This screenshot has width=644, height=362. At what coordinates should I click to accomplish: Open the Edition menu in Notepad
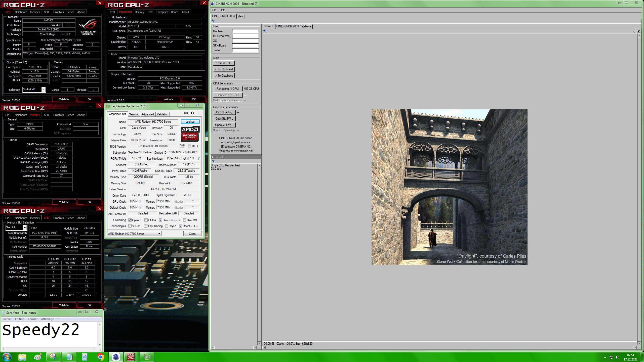(x=20, y=319)
